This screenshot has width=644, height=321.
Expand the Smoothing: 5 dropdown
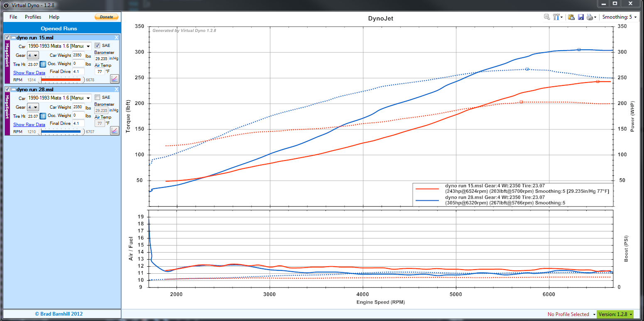pos(619,17)
